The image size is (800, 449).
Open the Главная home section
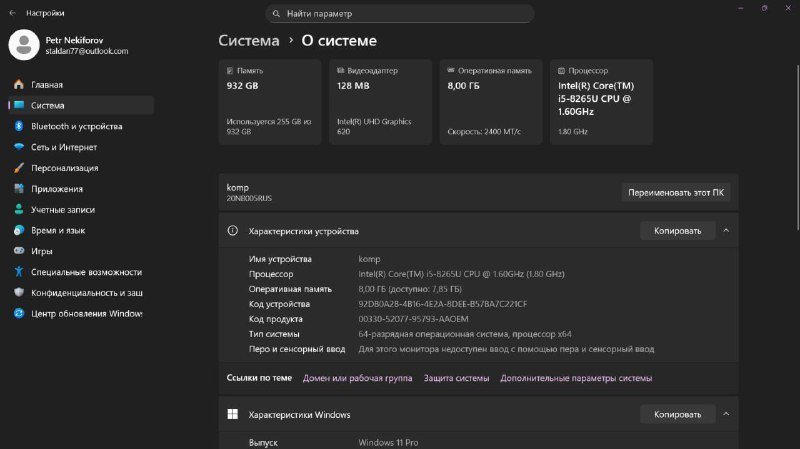[47, 85]
